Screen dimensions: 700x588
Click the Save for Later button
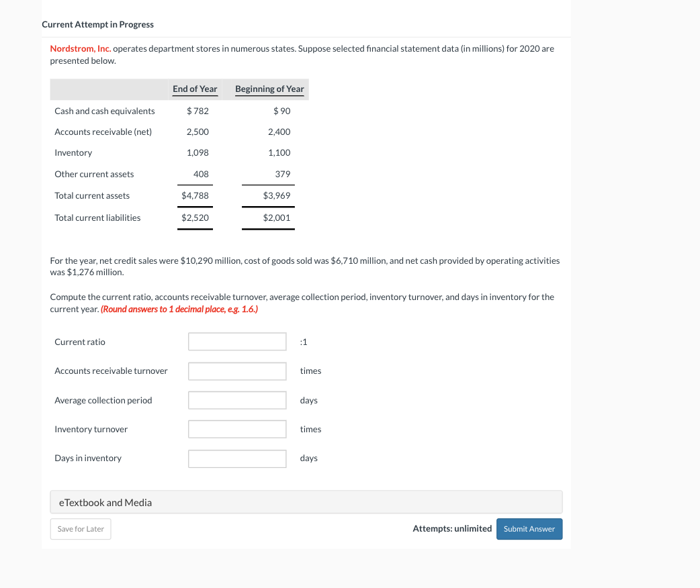80,528
